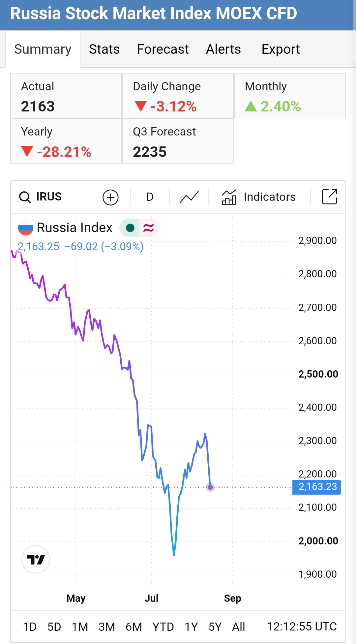Toggle the green market status dot
Viewport: 356px width, 644px height.
click(130, 228)
